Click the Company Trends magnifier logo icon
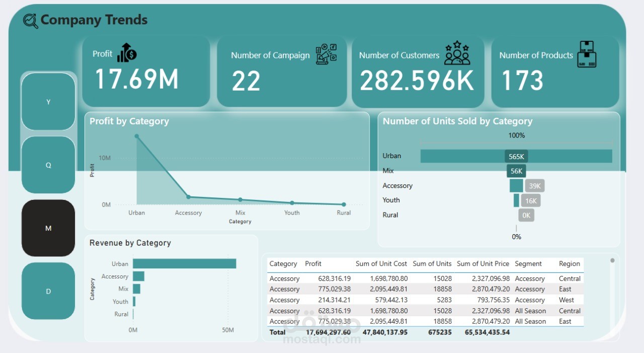644x353 pixels. click(31, 21)
